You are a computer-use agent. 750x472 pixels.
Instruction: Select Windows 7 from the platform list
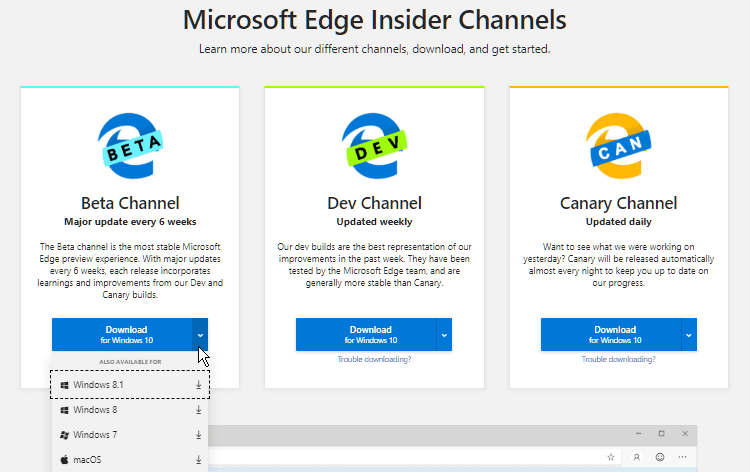130,435
